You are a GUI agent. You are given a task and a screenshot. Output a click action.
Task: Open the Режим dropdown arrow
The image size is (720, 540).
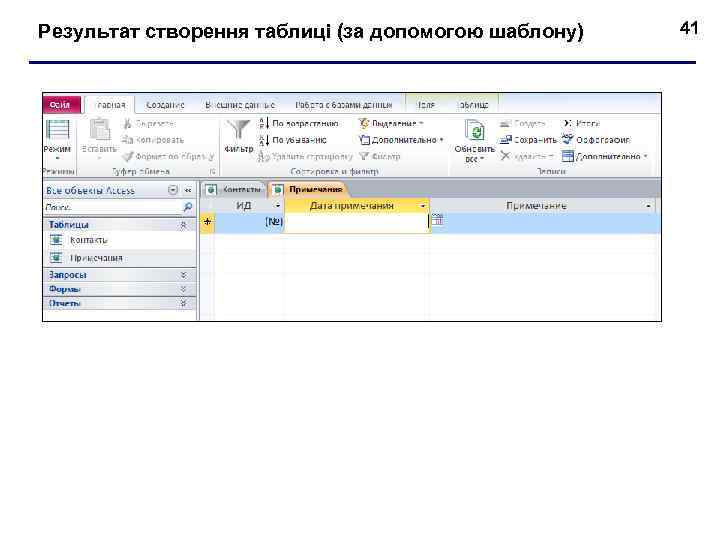(57, 158)
